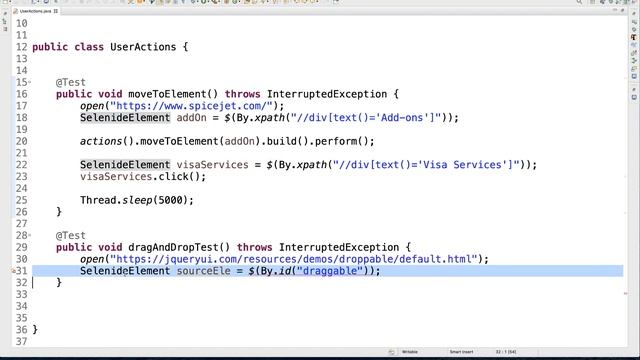
Task: Click the Writable status bar entry
Action: 410,352
